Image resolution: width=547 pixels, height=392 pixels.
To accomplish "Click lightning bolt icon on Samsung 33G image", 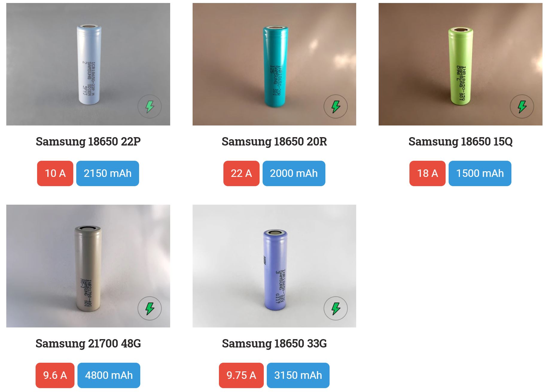I will pyautogui.click(x=336, y=308).
